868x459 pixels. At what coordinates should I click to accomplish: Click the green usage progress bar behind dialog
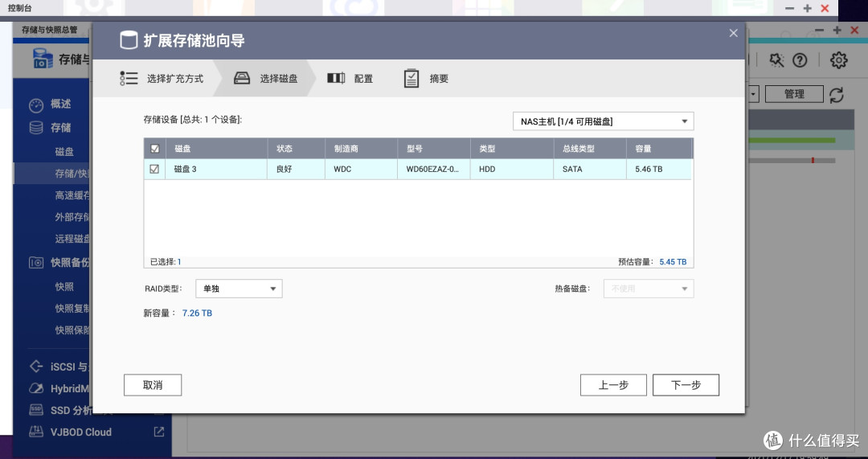coord(792,141)
